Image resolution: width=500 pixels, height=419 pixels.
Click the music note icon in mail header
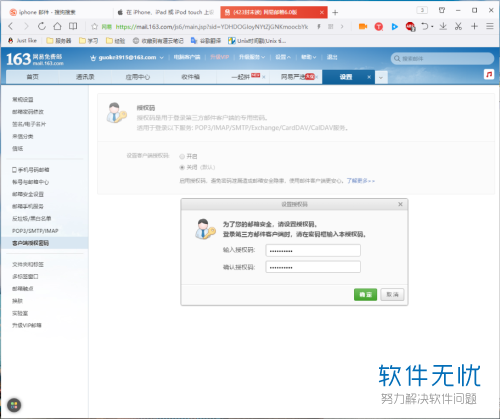489,74
